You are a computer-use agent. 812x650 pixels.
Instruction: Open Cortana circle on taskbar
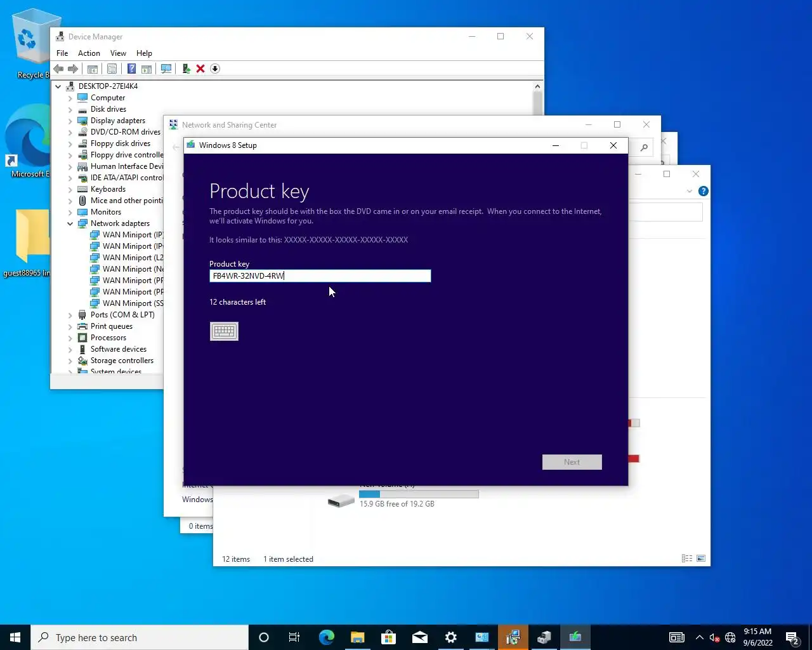point(264,637)
